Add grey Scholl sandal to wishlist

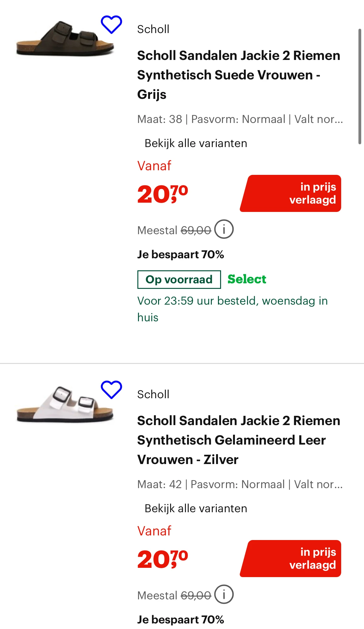[111, 24]
